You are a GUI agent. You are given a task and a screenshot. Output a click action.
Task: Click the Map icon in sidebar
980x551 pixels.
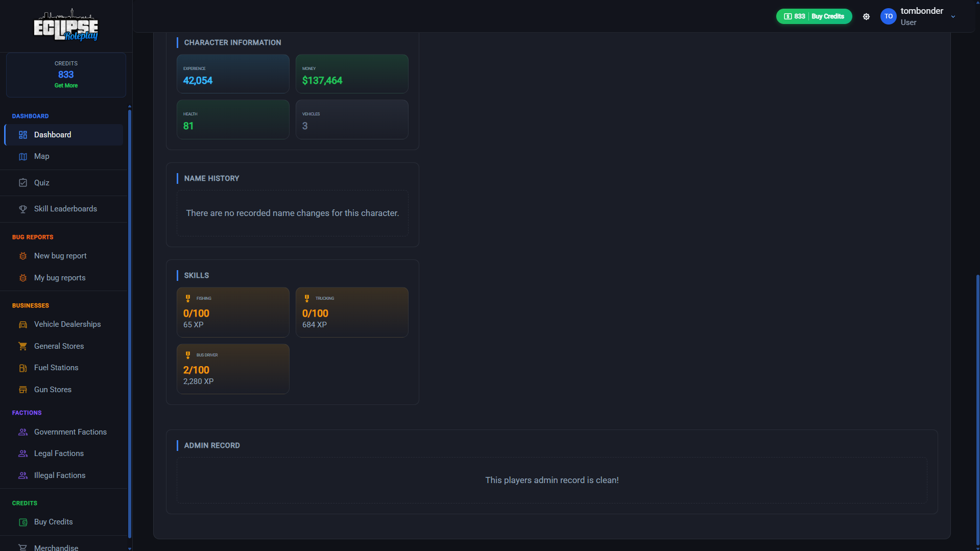23,157
